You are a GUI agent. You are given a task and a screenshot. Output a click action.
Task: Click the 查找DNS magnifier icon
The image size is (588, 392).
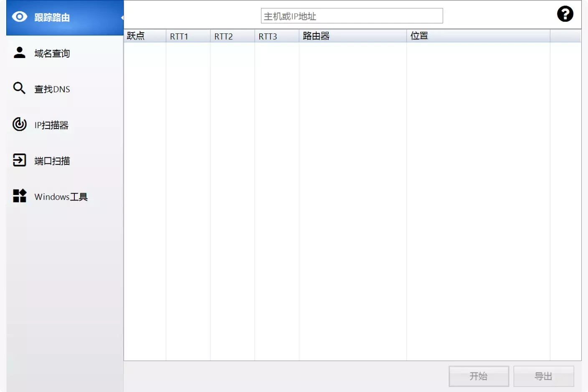pyautogui.click(x=19, y=88)
